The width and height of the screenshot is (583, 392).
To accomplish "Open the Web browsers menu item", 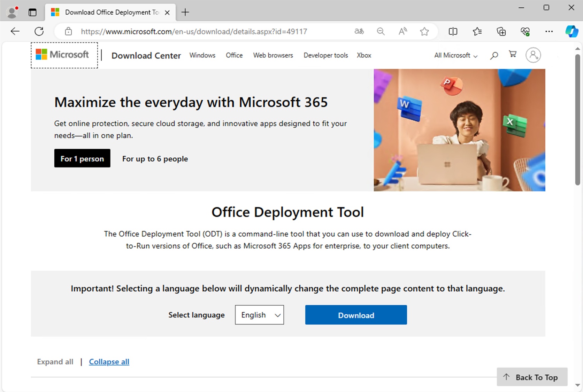I will (273, 55).
